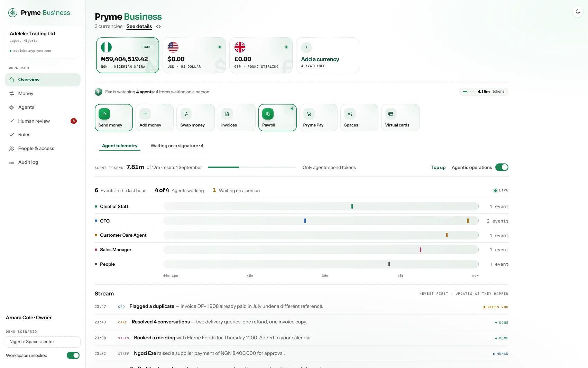Click the Top up link
The height and width of the screenshot is (368, 588).
(x=438, y=168)
